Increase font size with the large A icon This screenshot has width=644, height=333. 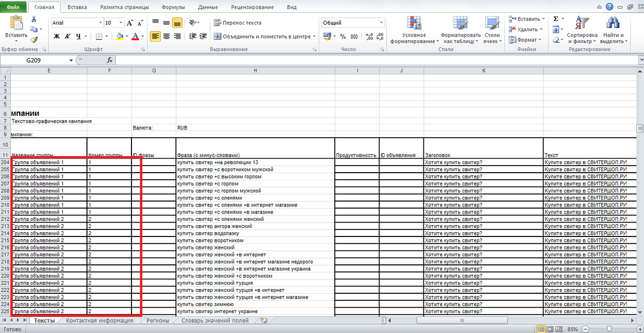[x=130, y=23]
